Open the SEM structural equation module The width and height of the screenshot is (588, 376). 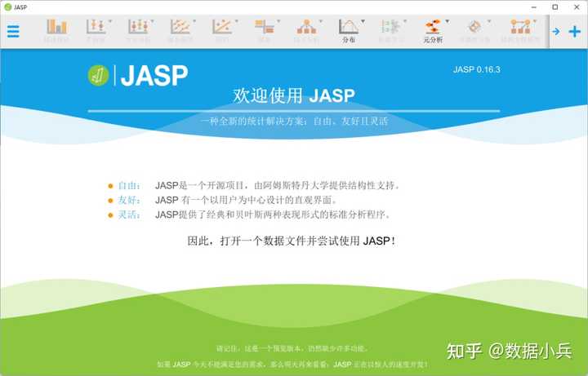click(520, 31)
